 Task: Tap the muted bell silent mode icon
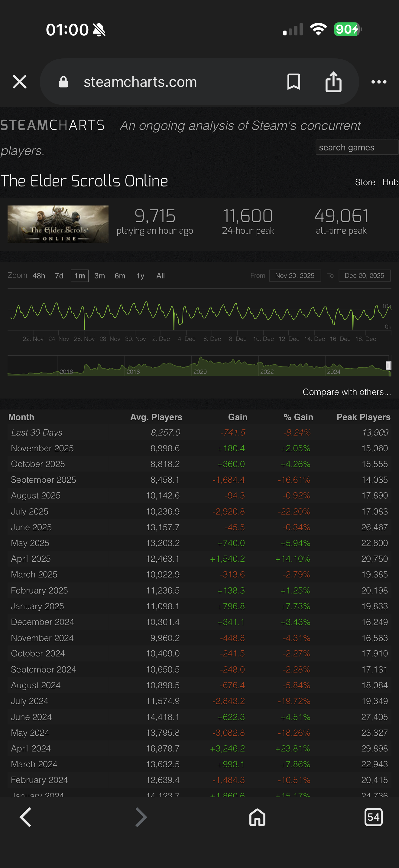pos(99,30)
